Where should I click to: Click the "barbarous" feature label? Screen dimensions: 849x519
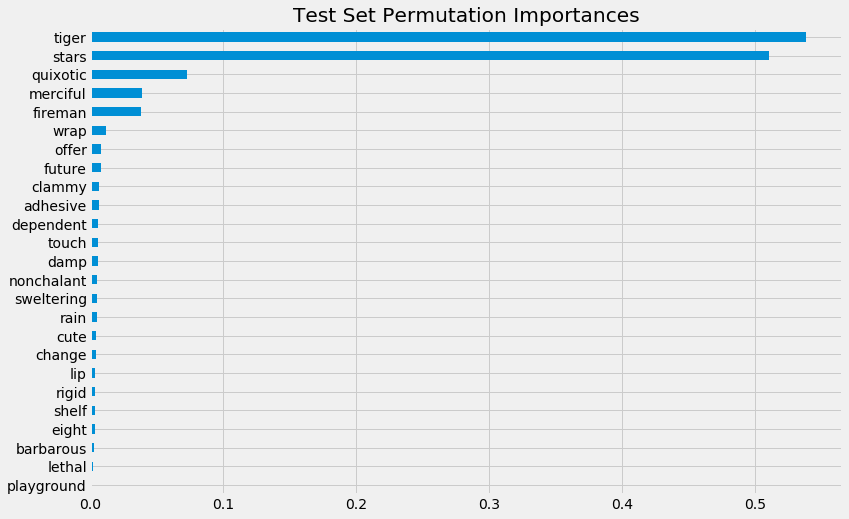tap(51, 449)
